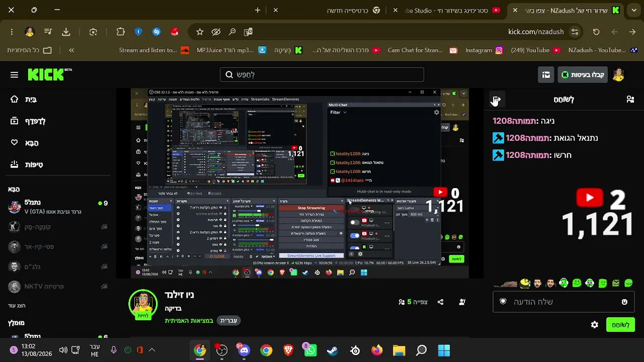Show hidden system tray icons chevron
Screen dimensions: 644x362
[152, 350]
